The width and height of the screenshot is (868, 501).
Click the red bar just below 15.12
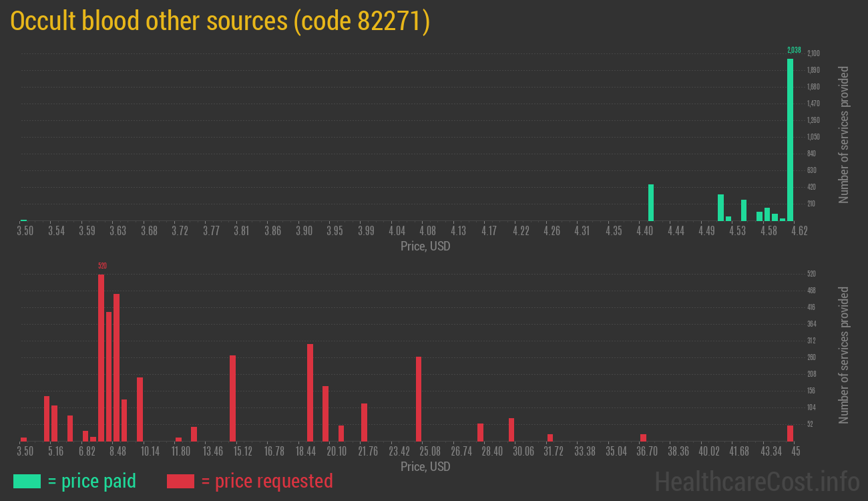[x=232, y=398]
